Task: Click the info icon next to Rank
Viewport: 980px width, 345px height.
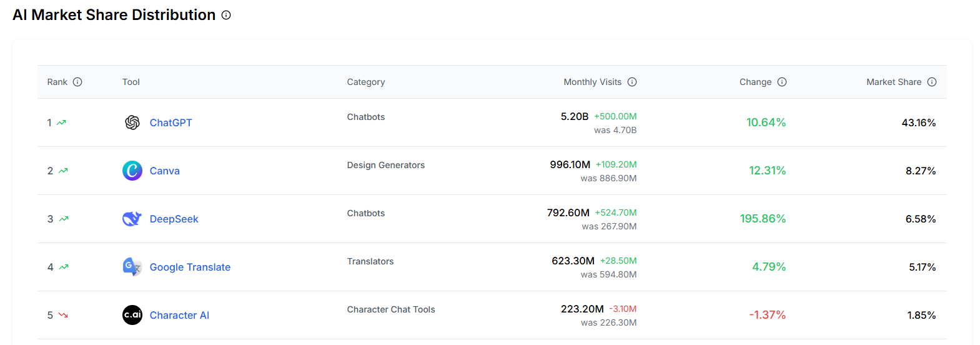Action: 77,82
